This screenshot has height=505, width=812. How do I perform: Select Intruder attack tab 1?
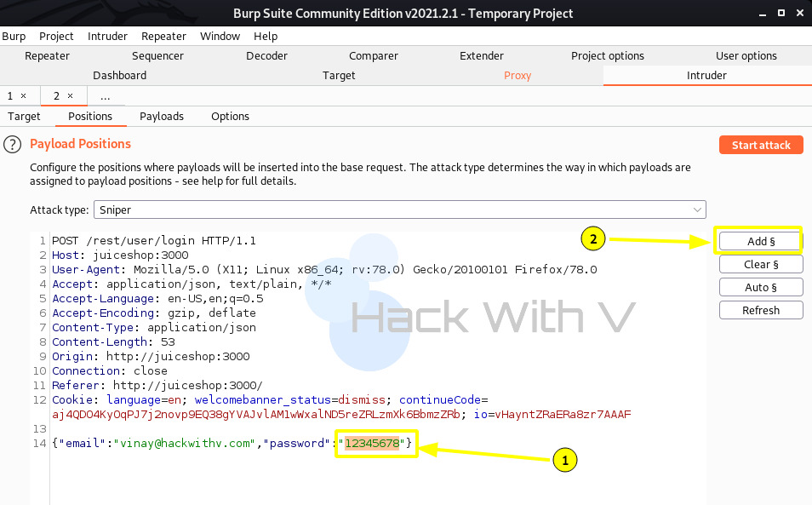tap(10, 96)
